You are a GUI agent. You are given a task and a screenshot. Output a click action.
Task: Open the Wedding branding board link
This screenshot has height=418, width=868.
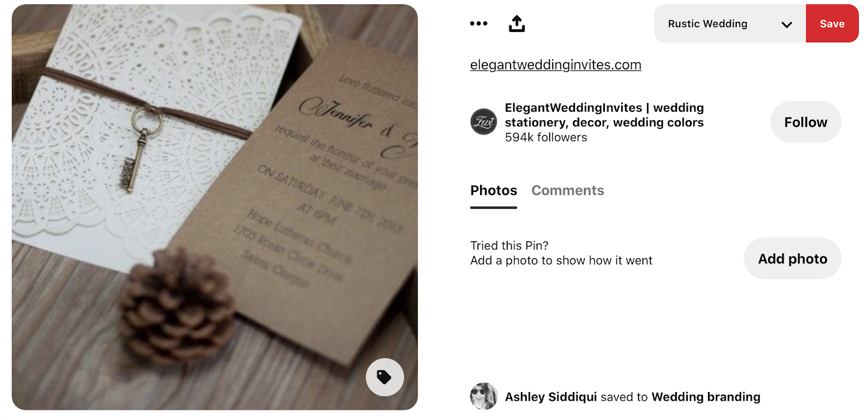click(x=706, y=397)
